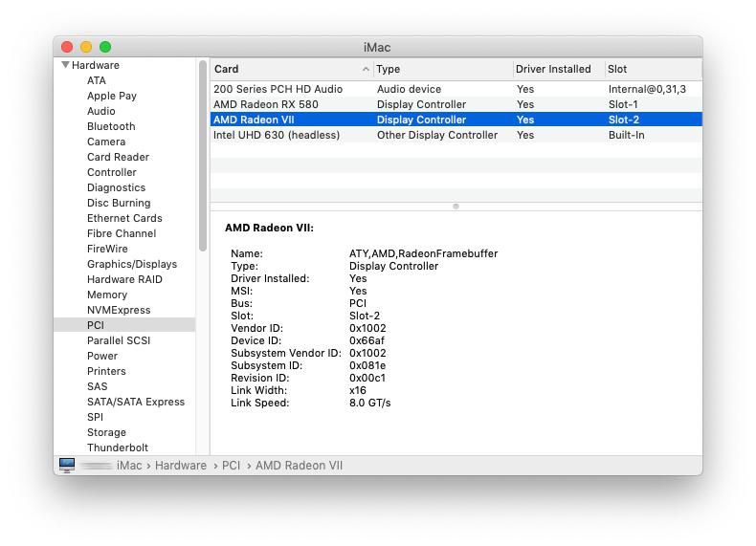
Task: Click the ATY,AMD,RadeonFramebuffer name value
Action: pos(423,253)
